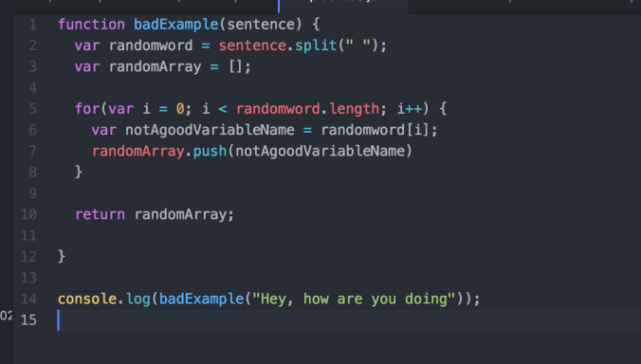
Task: Click the variable randomword on line 2
Action: click(151, 45)
